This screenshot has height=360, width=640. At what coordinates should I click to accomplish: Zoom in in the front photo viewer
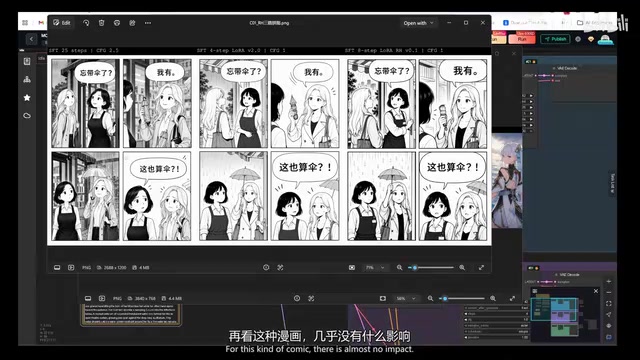pos(462,267)
